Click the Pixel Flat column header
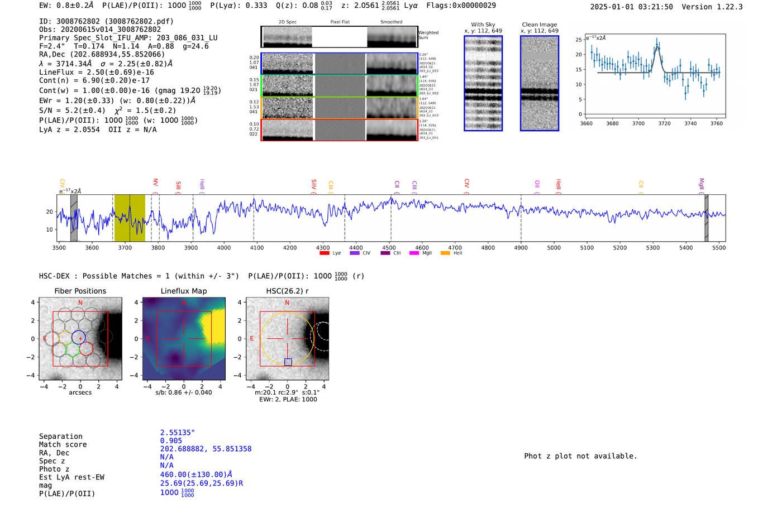The height and width of the screenshot is (532, 782). tap(340, 22)
